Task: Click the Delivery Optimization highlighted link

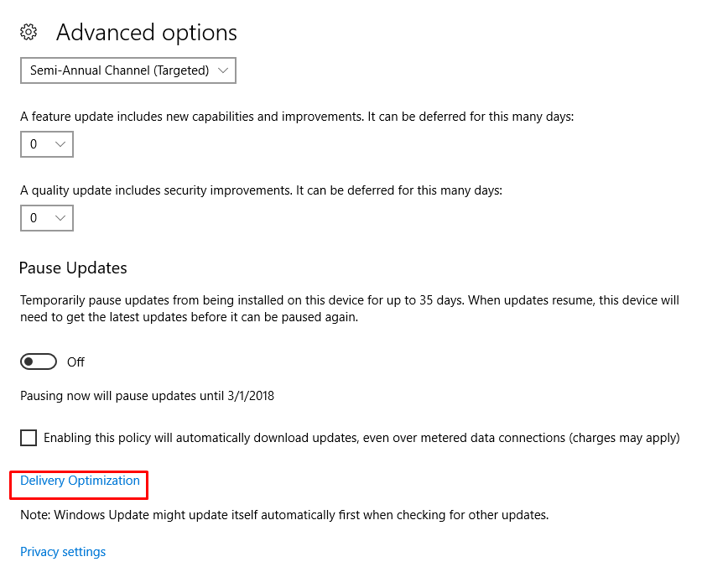Action: 79,481
